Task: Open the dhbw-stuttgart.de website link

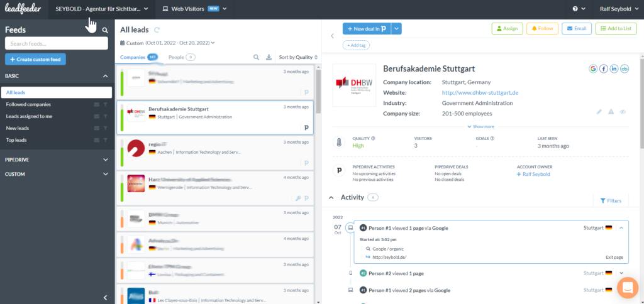Action: [x=480, y=93]
